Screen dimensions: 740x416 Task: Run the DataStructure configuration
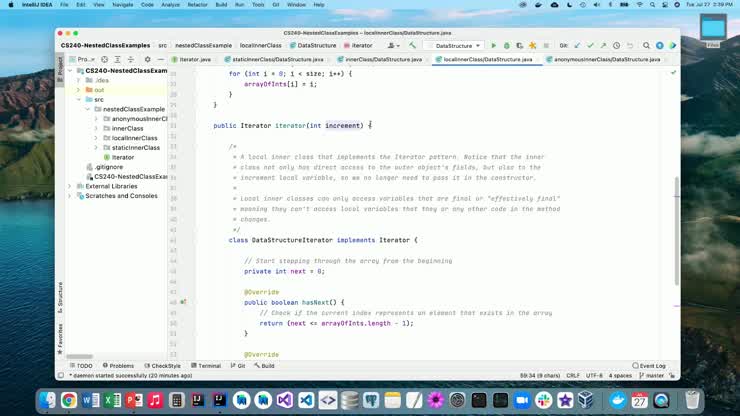pyautogui.click(x=494, y=46)
